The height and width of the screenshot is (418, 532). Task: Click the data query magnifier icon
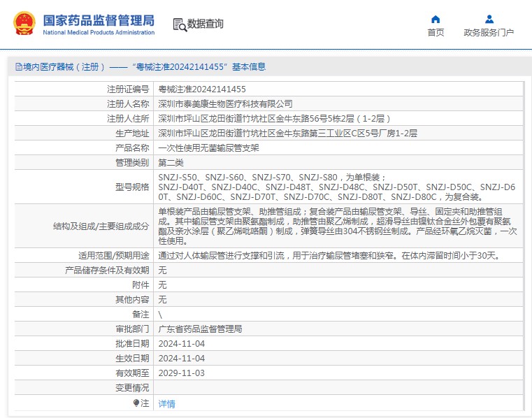(180, 24)
